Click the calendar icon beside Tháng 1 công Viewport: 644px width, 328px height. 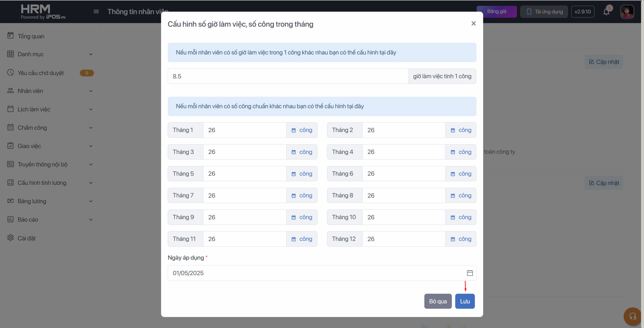click(x=294, y=130)
